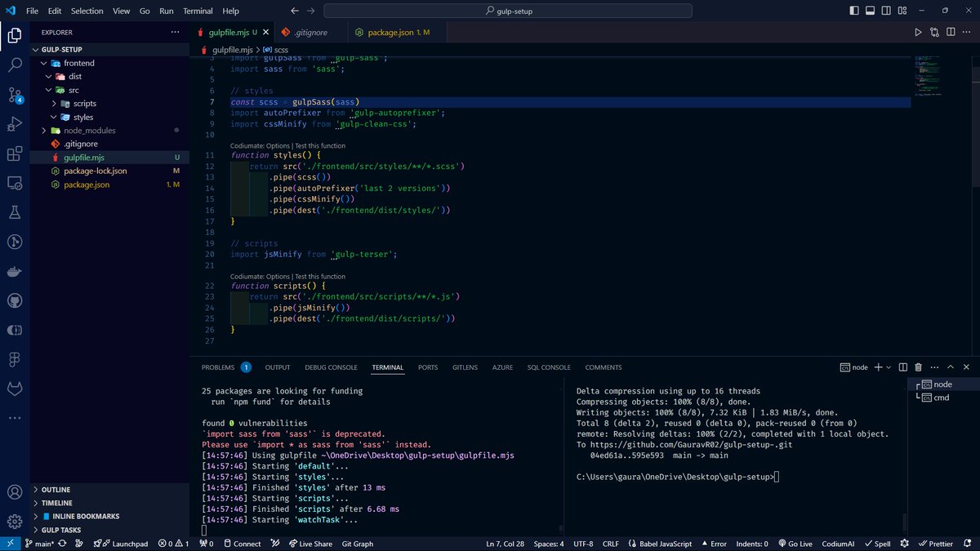Screen dimensions: 980x551
Task: Click Test this function above scripts function
Action: click(x=320, y=277)
